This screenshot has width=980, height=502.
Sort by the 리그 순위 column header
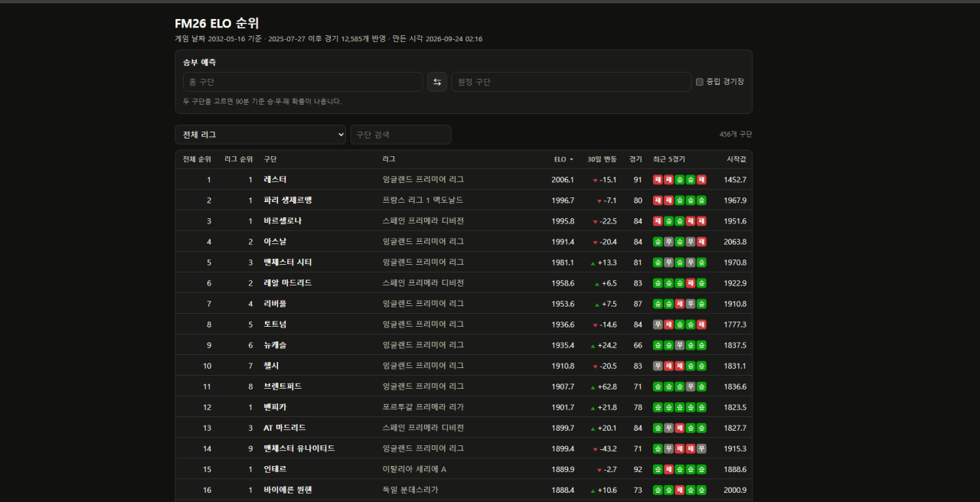(x=238, y=159)
